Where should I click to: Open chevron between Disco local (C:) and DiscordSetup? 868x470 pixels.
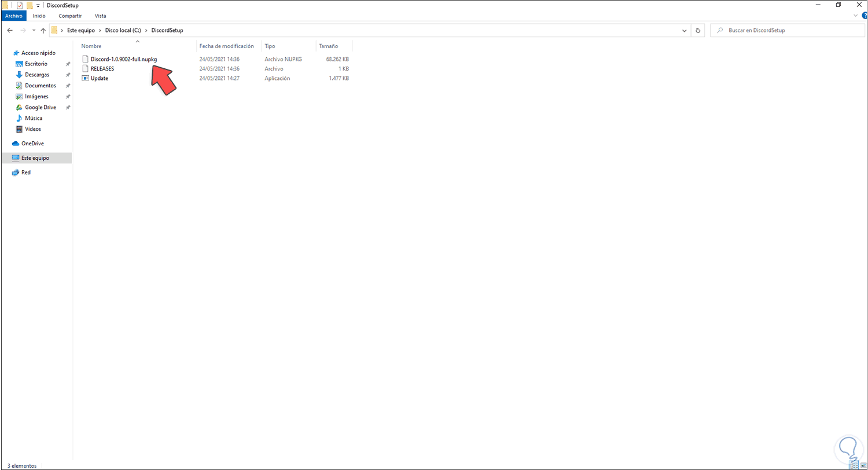pos(146,30)
